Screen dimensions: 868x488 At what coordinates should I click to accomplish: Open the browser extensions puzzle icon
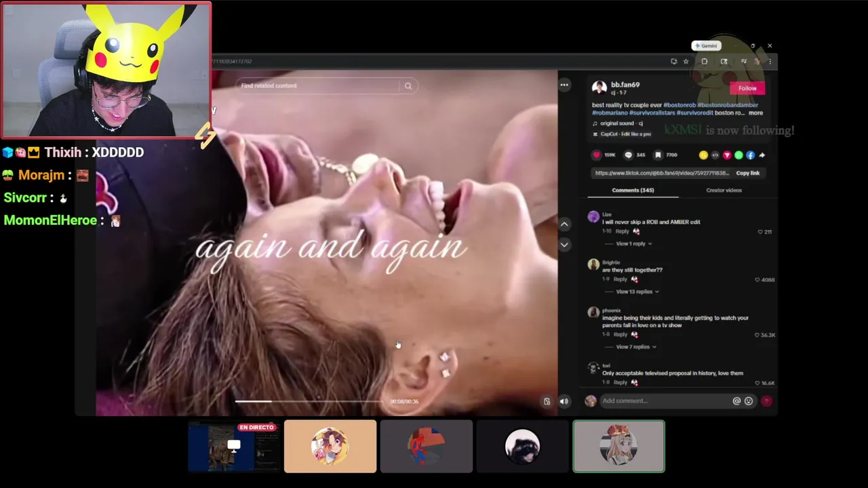tap(704, 61)
